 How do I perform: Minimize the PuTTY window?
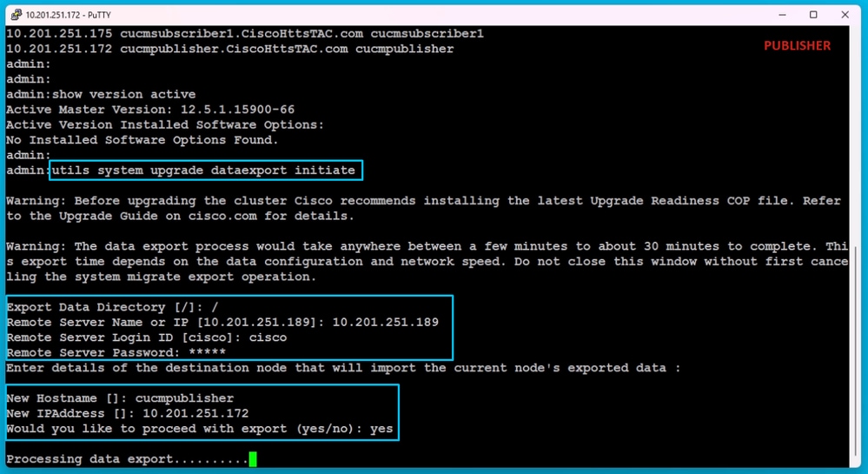782,15
